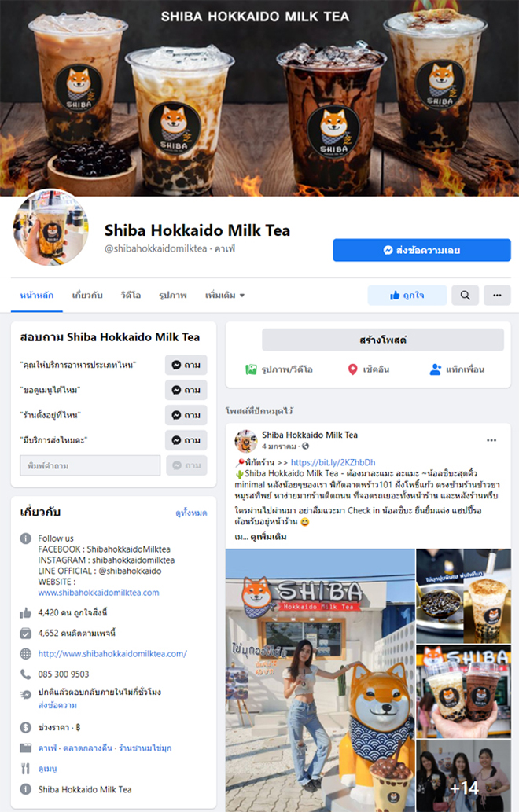Click the magnifier search icon button
This screenshot has height=812, width=519.
tap(465, 296)
